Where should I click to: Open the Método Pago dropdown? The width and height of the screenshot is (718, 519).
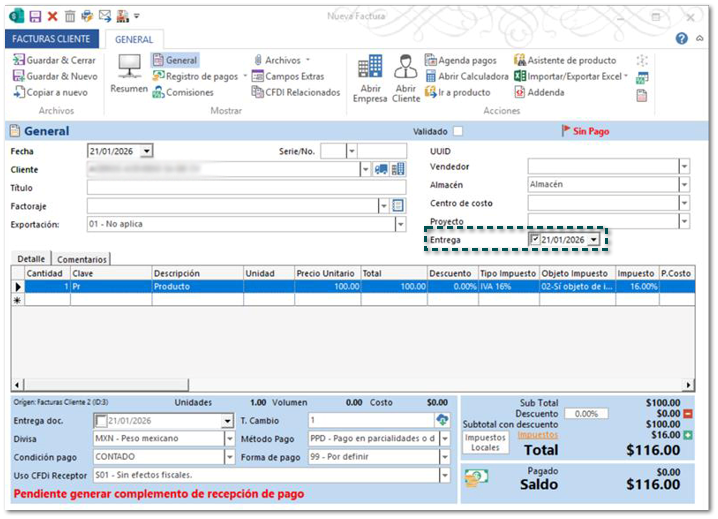pos(445,438)
